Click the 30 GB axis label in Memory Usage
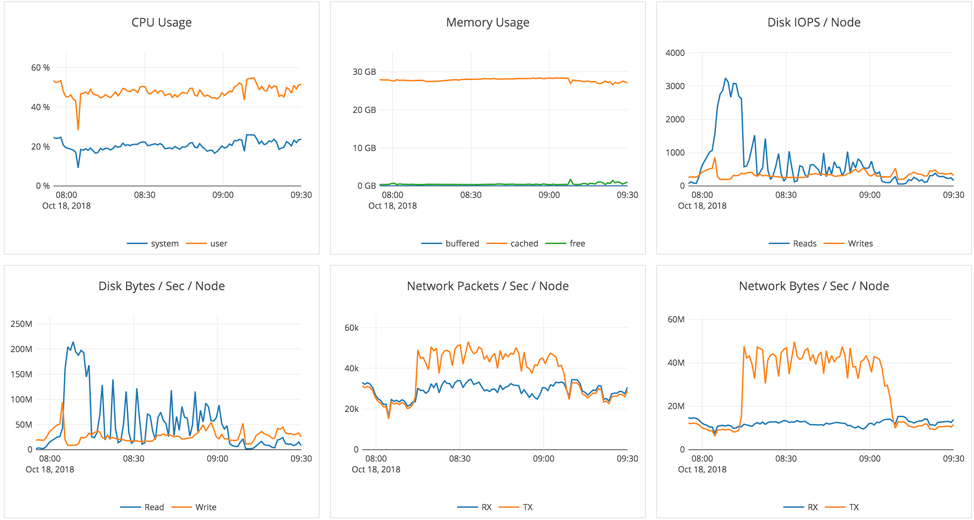 click(363, 72)
